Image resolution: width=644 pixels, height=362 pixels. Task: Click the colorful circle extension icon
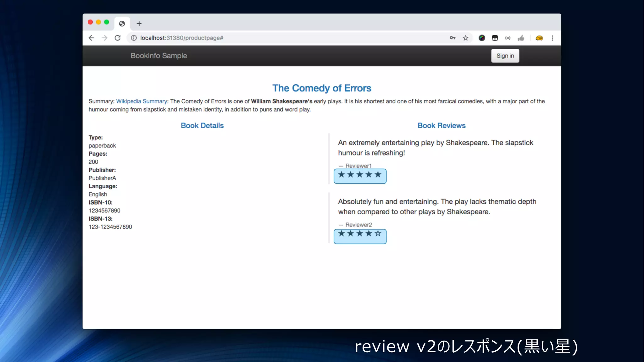pos(482,38)
